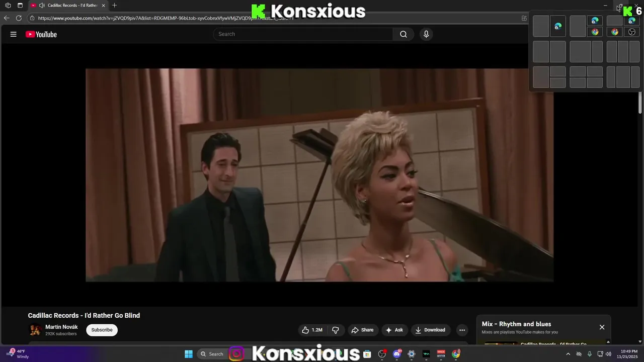Open the Martin Novák channel name link

coord(61,327)
